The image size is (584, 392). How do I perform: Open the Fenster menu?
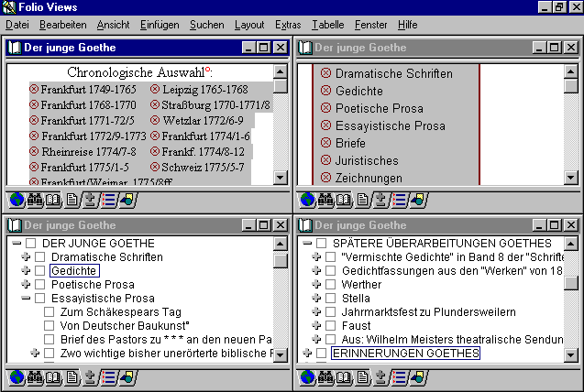[371, 25]
